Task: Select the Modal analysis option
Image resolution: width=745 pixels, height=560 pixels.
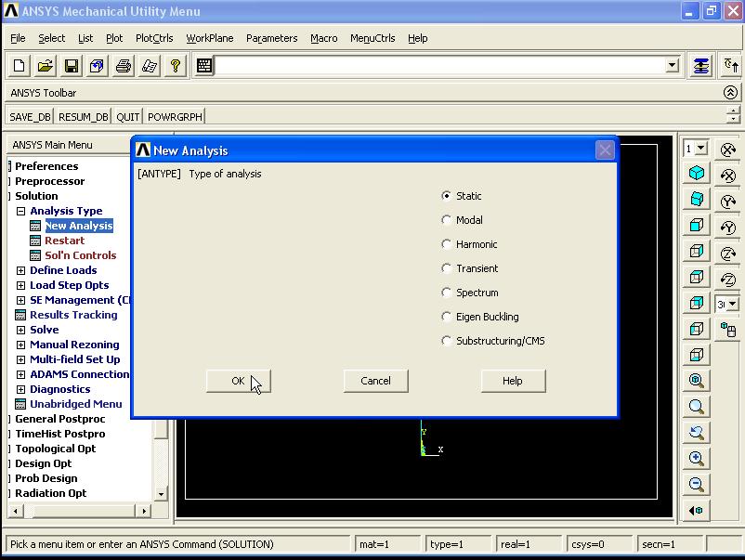Action: pos(446,220)
